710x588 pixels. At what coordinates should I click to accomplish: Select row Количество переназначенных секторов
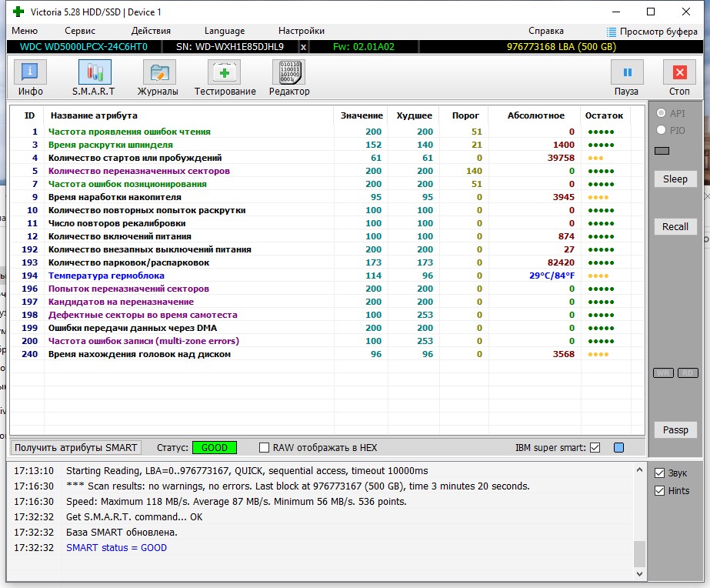pyautogui.click(x=327, y=171)
